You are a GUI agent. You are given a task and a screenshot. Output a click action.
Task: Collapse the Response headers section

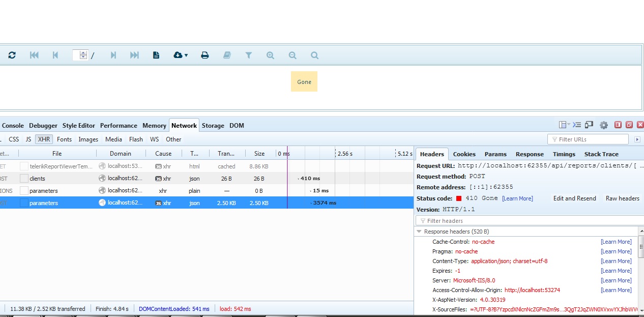419,232
